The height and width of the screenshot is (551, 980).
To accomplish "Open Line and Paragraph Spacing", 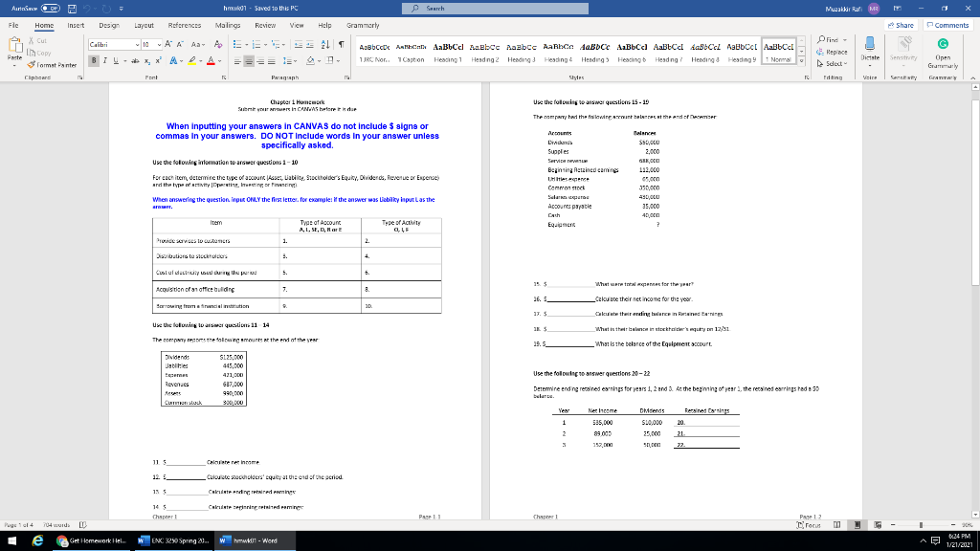I will pos(287,60).
